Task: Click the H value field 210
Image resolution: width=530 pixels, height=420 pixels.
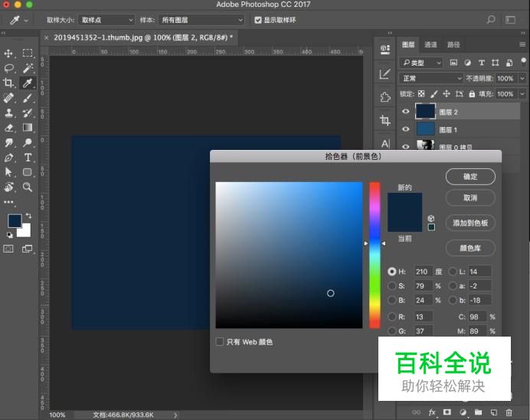Action: [424, 272]
